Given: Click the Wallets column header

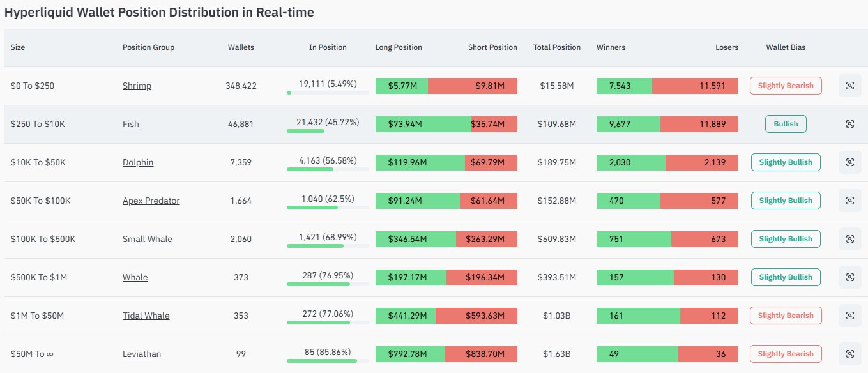Looking at the screenshot, I should tap(241, 47).
